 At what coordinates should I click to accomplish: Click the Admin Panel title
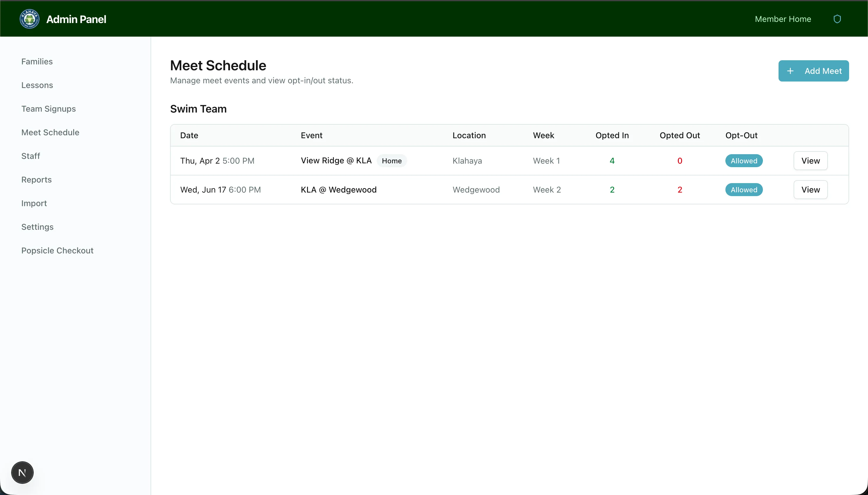(76, 19)
